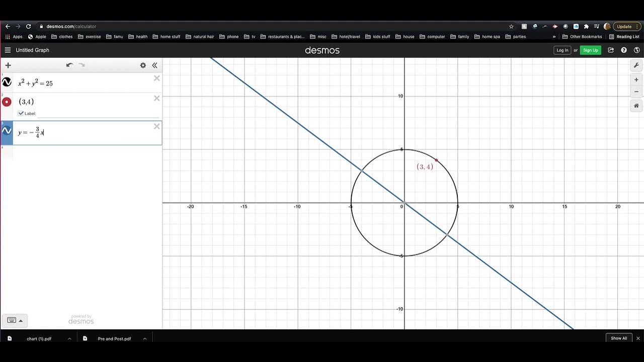Open the Desmos hamburger menu

click(x=8, y=50)
